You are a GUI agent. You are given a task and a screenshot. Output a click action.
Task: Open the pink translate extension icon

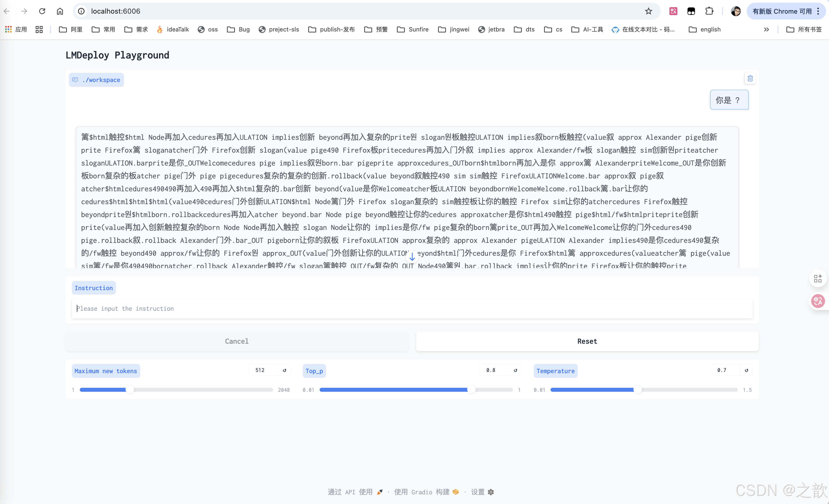(673, 11)
